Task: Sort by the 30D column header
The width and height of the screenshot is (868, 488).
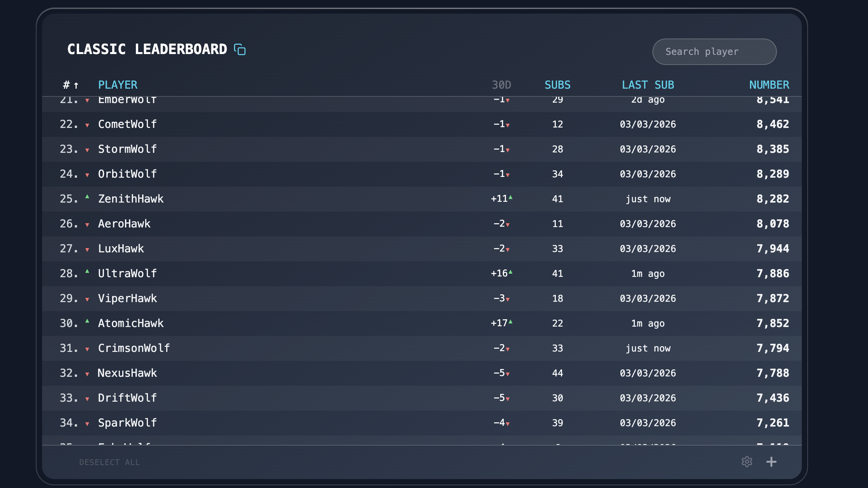Action: click(x=502, y=85)
